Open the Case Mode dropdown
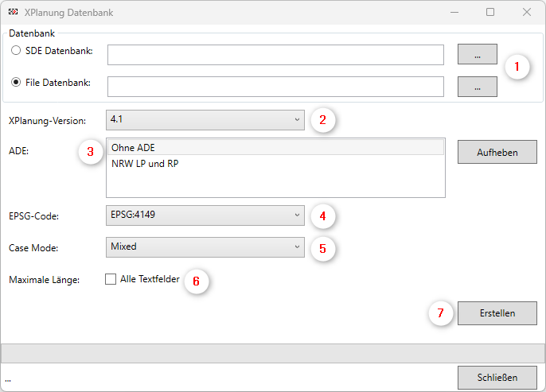This screenshot has width=546, height=392. [205, 247]
